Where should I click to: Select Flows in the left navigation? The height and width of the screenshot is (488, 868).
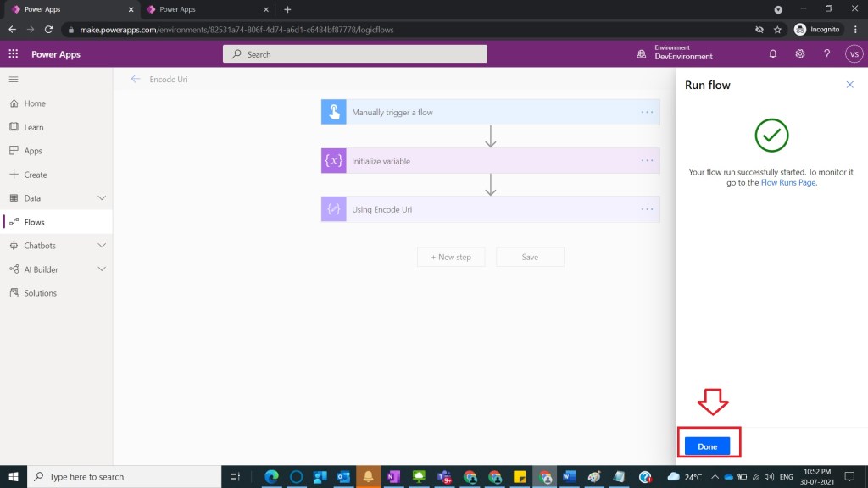[34, 222]
